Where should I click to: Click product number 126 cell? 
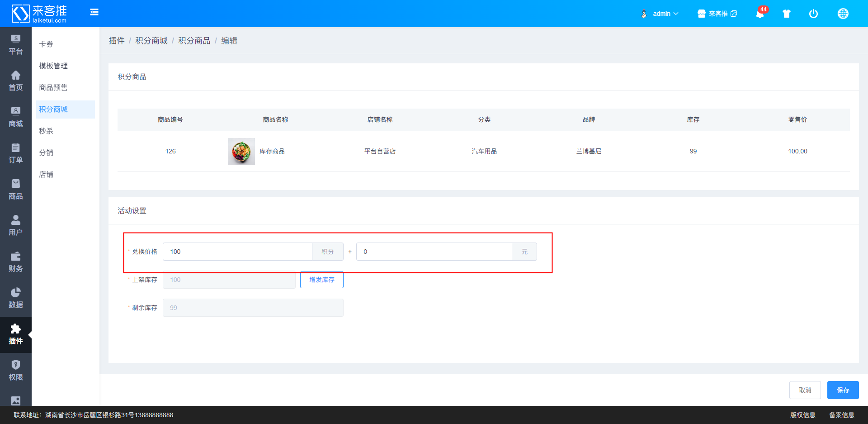170,151
